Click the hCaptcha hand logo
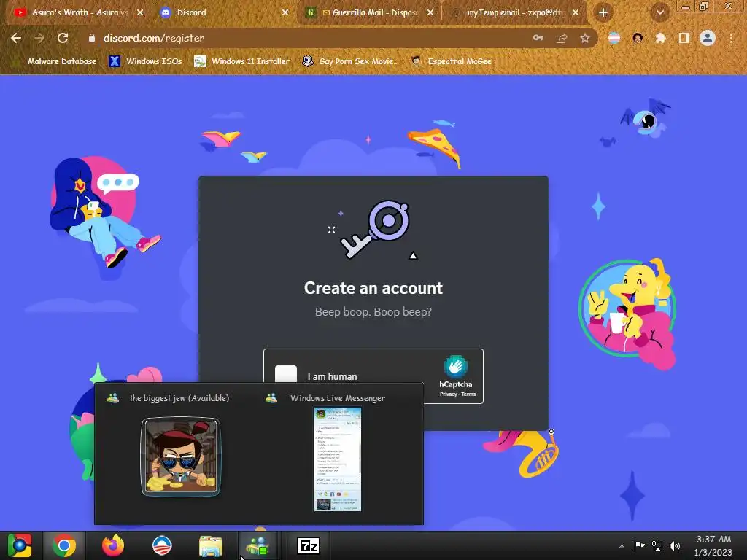 tap(456, 366)
